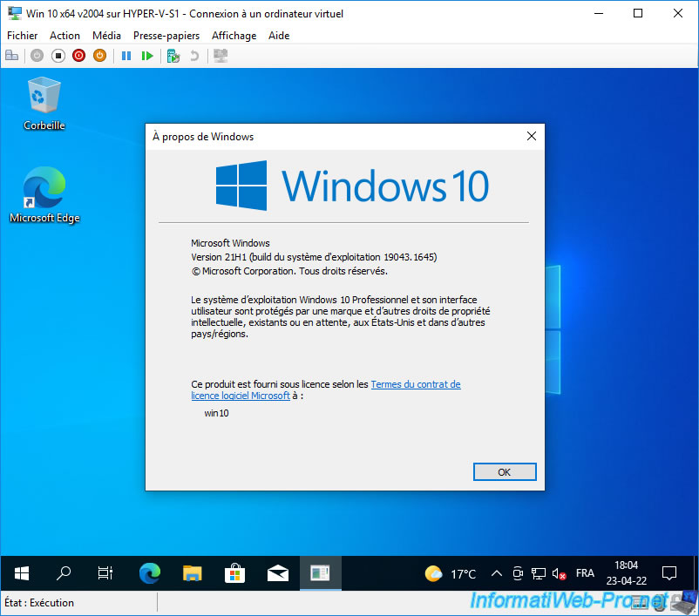
Task: Open the Presse-papiers menu
Action: [x=166, y=36]
